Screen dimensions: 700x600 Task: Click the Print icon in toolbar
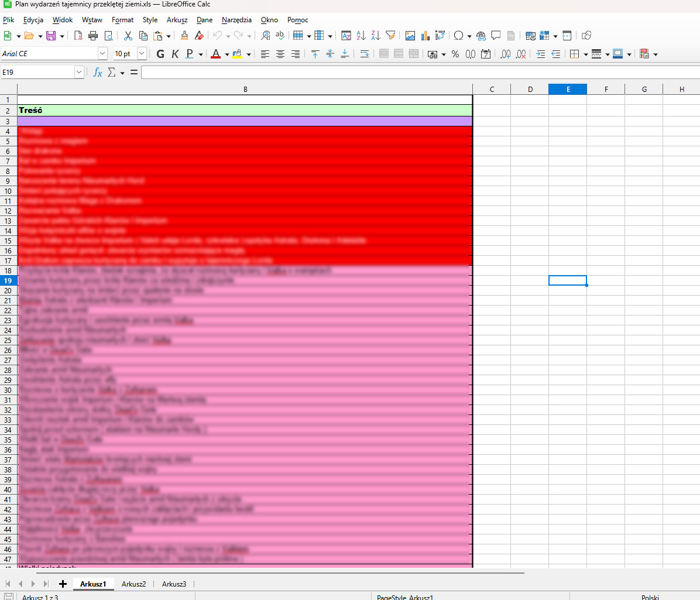93,36
